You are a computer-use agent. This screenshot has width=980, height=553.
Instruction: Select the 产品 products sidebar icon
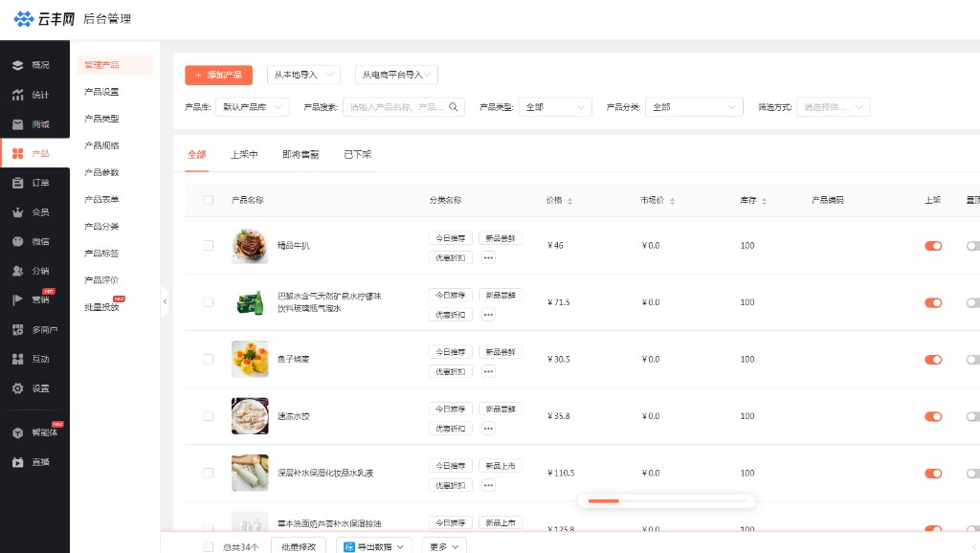(x=17, y=153)
